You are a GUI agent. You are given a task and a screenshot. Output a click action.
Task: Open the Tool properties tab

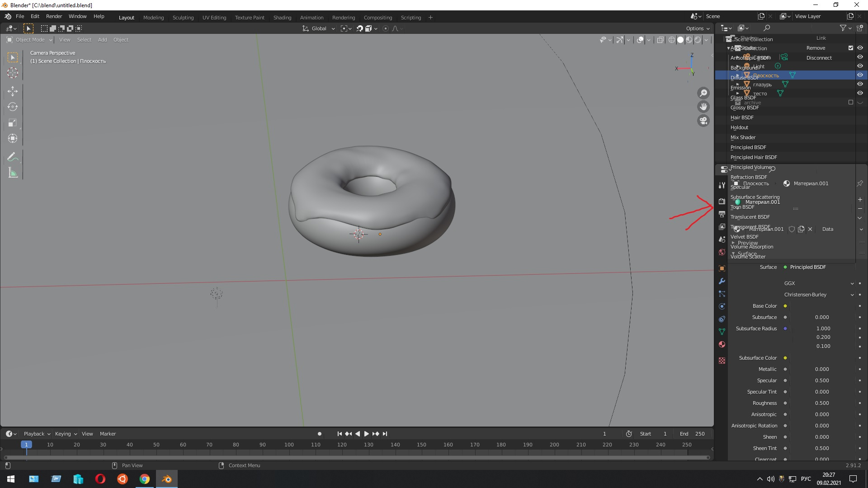pyautogui.click(x=722, y=185)
